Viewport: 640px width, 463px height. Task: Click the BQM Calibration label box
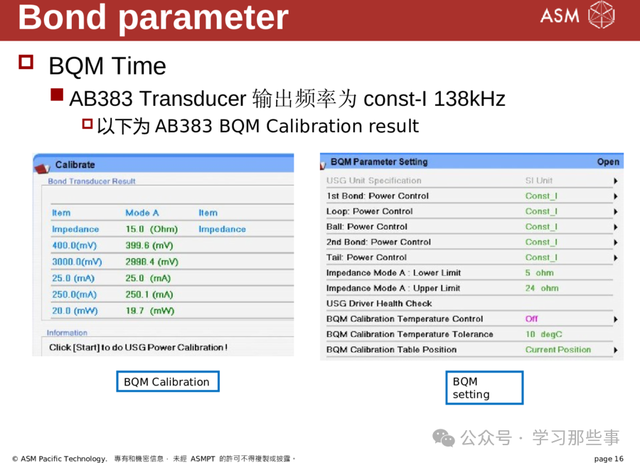(x=168, y=382)
